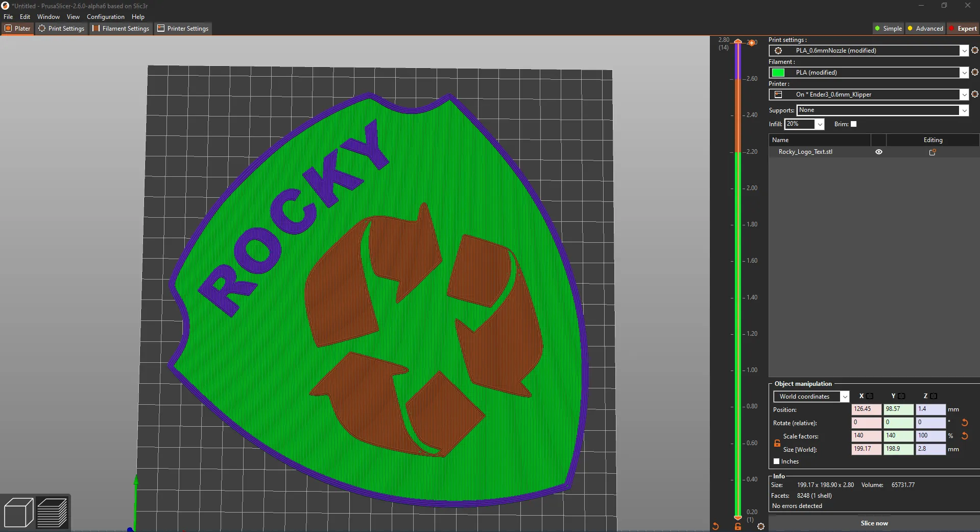980x532 pixels.
Task: Expand the Supports dropdown
Action: coord(964,110)
